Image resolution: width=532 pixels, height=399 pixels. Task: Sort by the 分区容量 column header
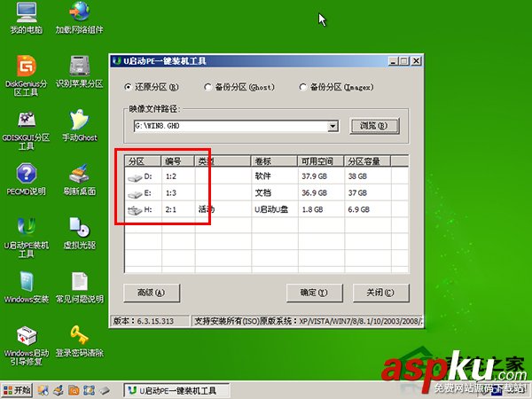coord(367,161)
